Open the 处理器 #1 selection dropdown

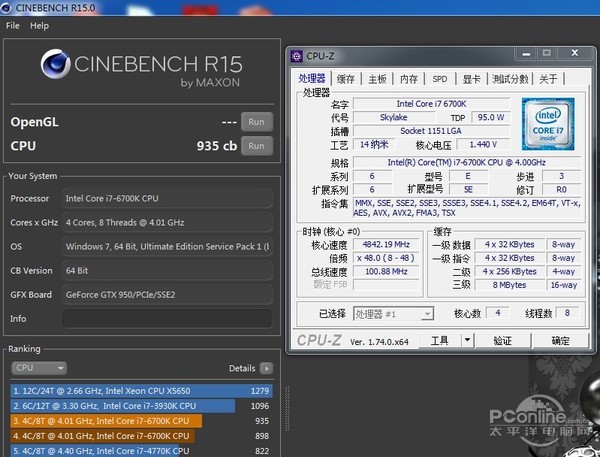(393, 314)
